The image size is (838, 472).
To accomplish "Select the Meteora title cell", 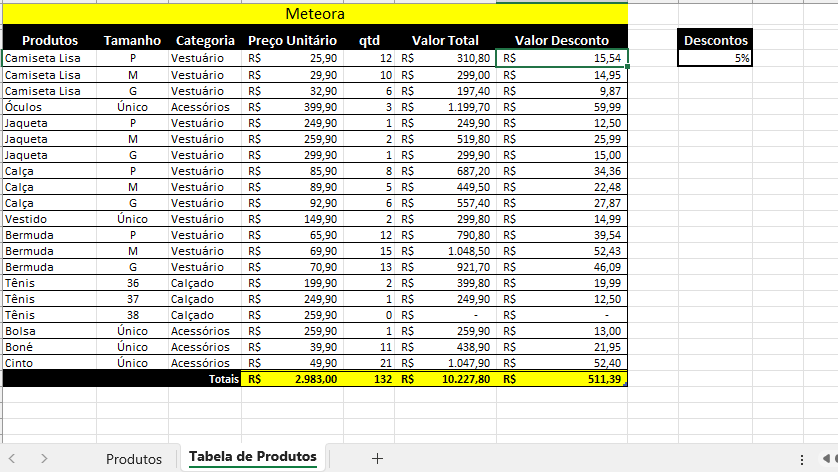I will point(315,14).
